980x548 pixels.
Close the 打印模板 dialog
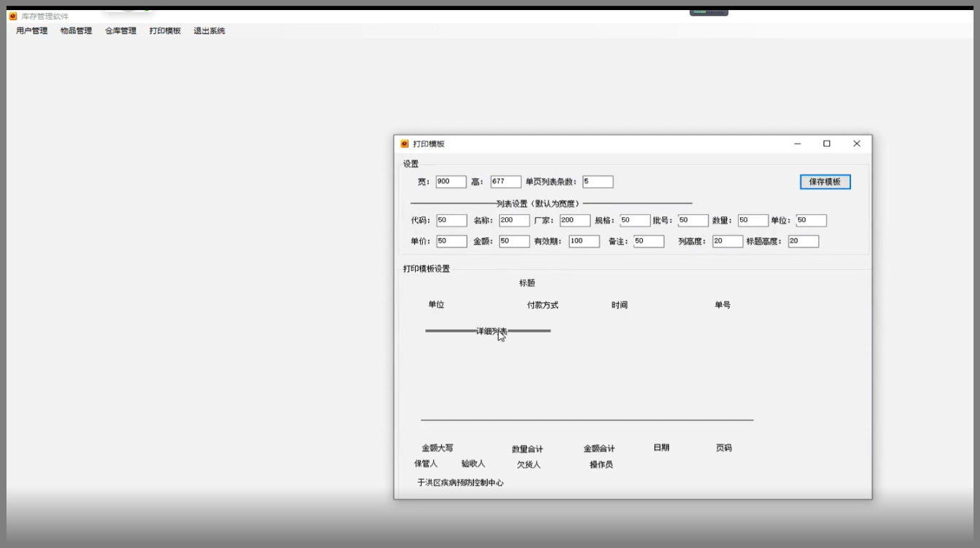(x=856, y=143)
